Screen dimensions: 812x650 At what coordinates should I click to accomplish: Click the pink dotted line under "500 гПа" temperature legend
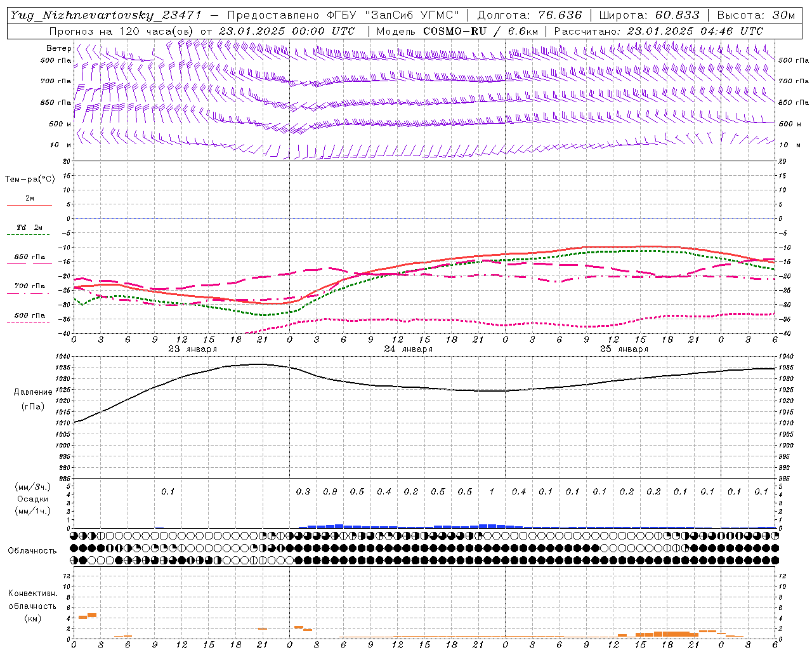tap(29, 322)
